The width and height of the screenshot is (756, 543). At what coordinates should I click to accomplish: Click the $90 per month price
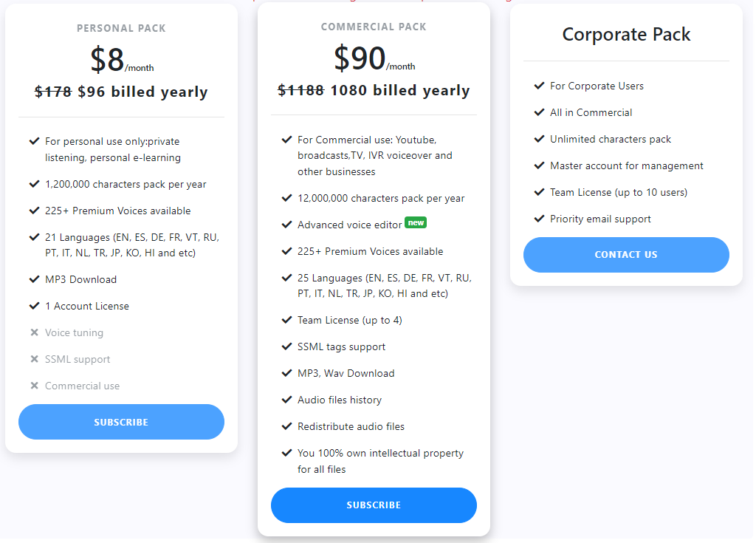pos(374,58)
